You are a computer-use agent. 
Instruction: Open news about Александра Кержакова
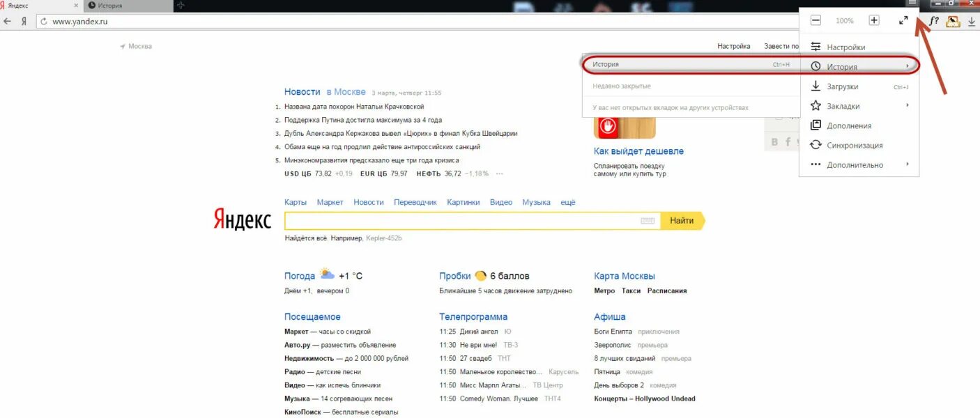pyautogui.click(x=401, y=133)
